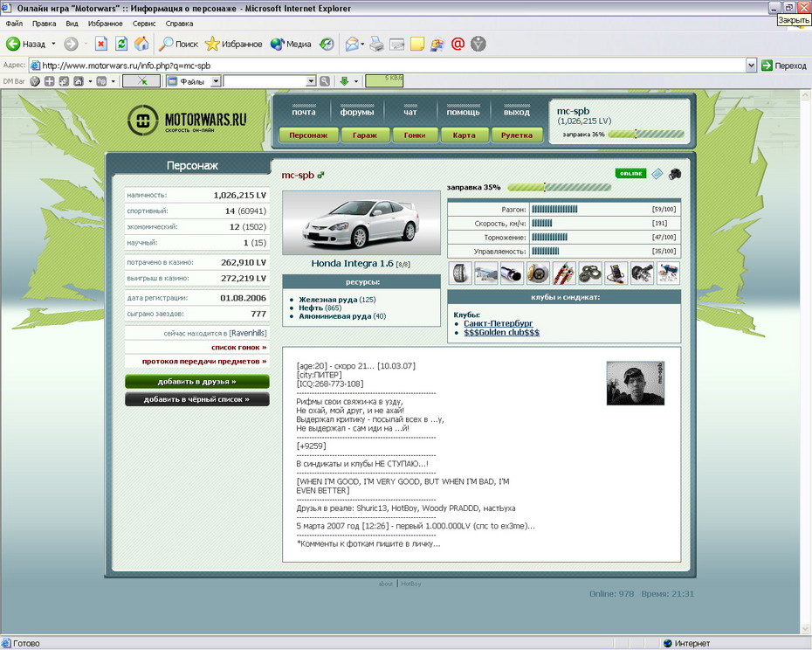Expand the Назад back history dropdown arrow
The image size is (812, 650).
click(x=53, y=44)
